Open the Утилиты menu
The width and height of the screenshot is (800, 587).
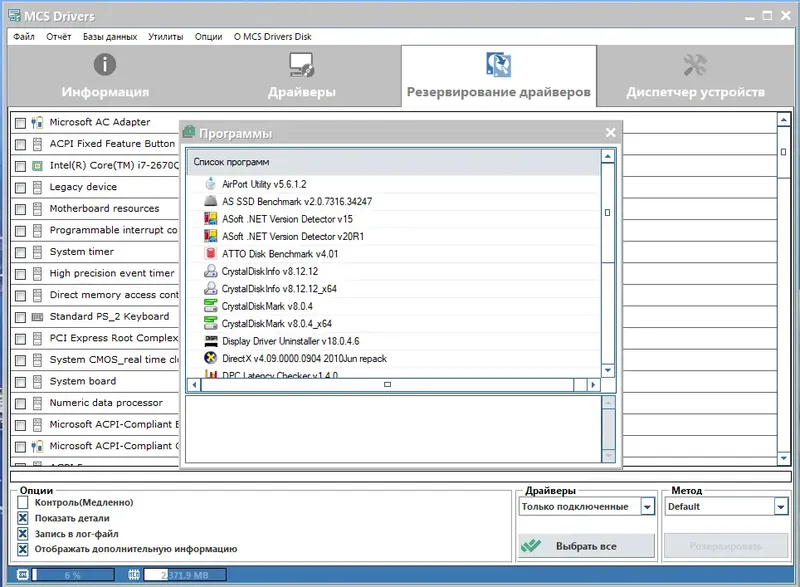[x=165, y=37]
